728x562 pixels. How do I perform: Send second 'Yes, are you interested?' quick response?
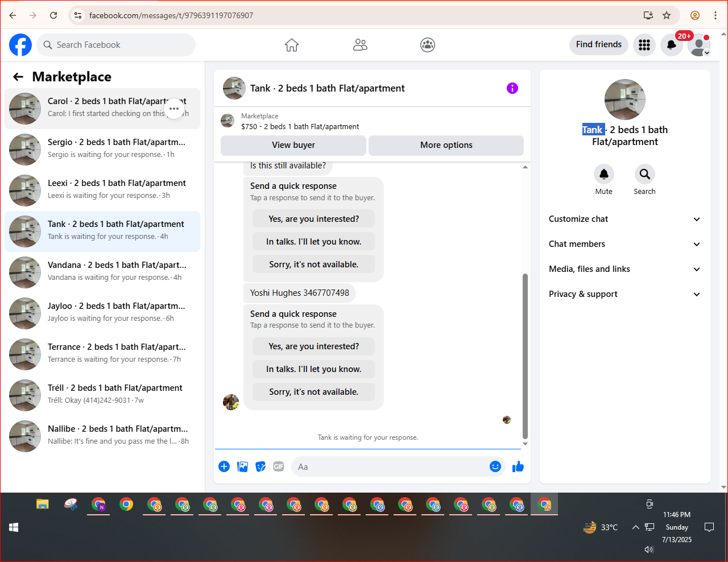click(x=314, y=346)
